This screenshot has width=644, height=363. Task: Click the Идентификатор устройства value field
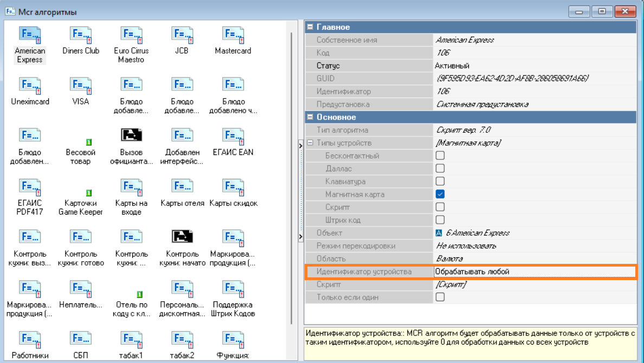coord(534,271)
